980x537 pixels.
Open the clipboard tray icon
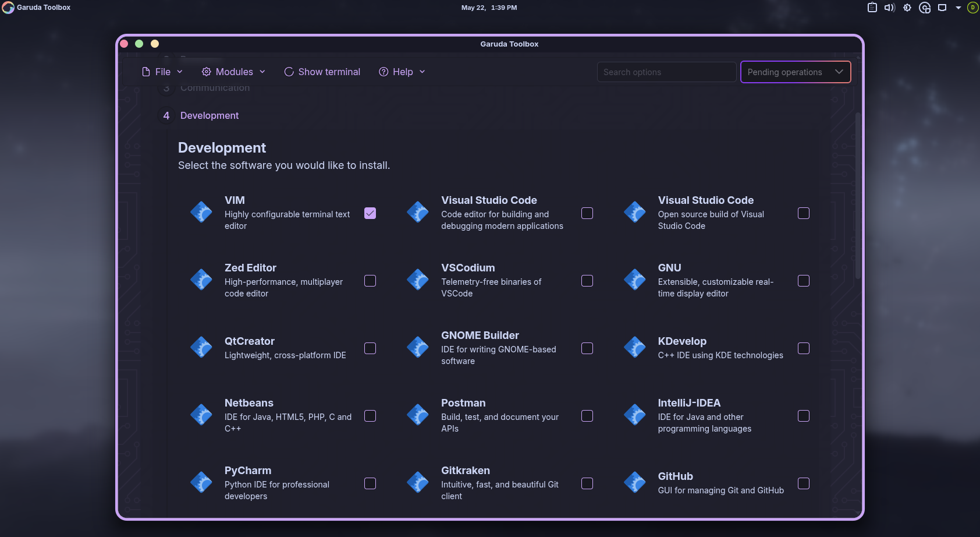tap(872, 8)
